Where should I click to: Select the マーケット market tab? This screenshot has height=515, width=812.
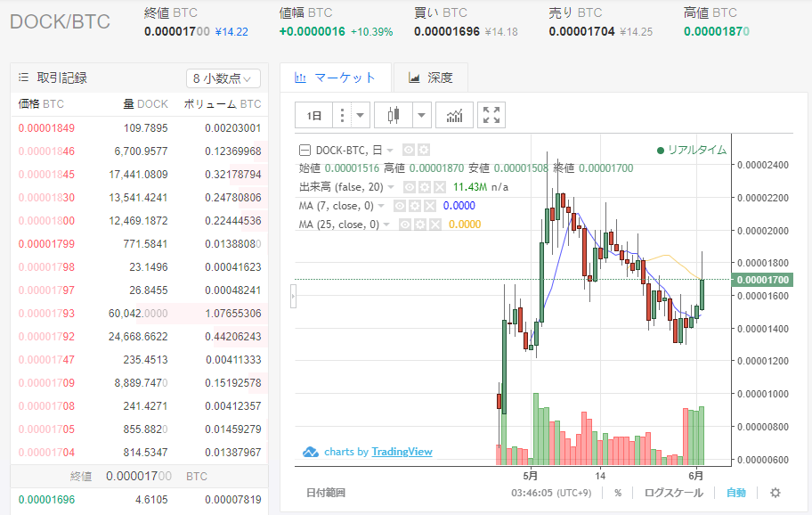(x=335, y=78)
